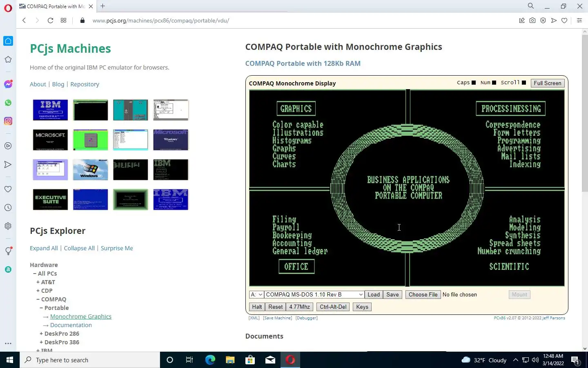Search tabs with magnifier icon
Image resolution: width=588 pixels, height=368 pixels.
tap(530, 6)
